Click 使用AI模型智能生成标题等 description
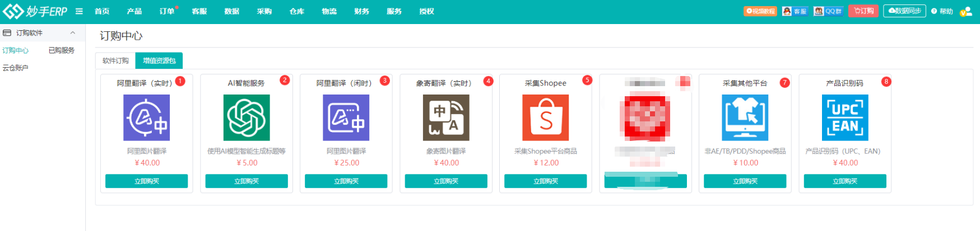The width and height of the screenshot is (980, 231). tap(247, 151)
